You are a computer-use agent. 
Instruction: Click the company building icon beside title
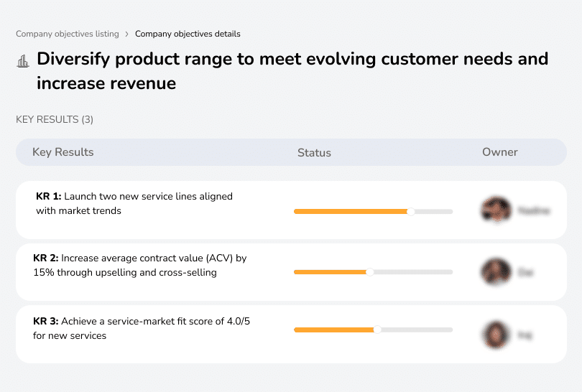click(x=23, y=61)
